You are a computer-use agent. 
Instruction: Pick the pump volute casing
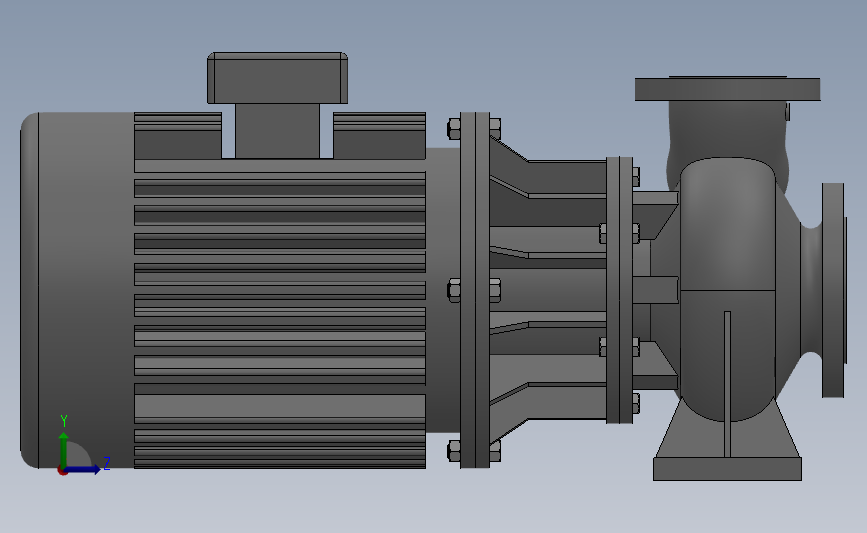point(728,289)
